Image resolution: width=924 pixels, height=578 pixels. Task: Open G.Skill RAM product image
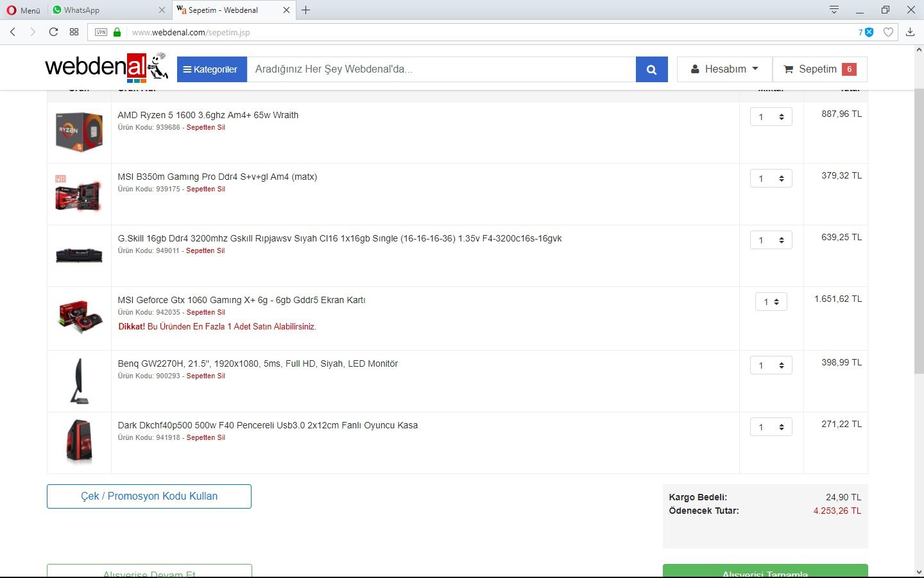(x=79, y=255)
